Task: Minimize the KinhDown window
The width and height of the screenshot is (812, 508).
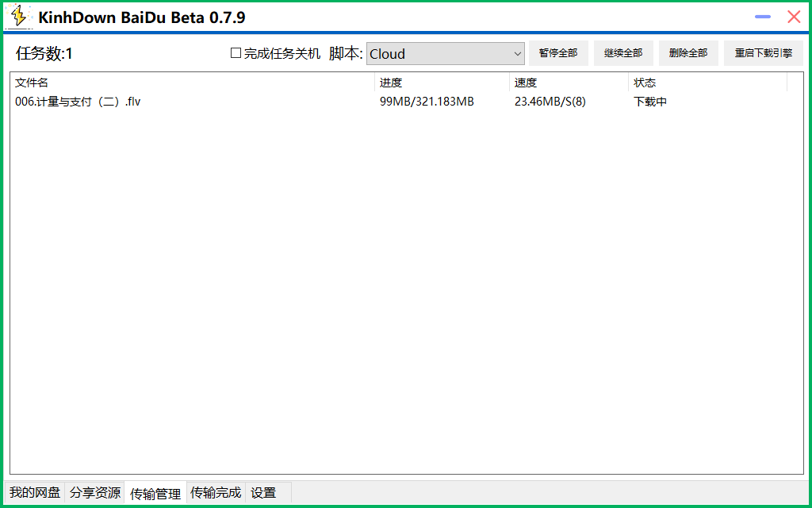Action: 762,17
